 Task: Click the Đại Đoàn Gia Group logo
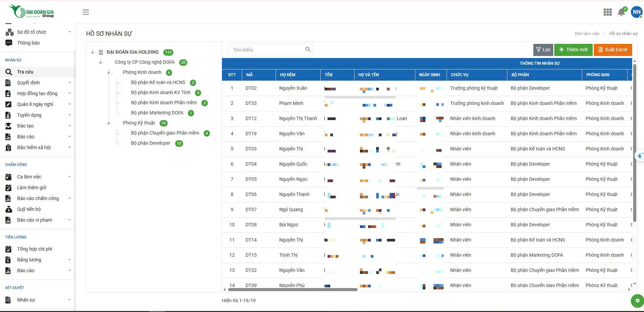pyautogui.click(x=32, y=11)
